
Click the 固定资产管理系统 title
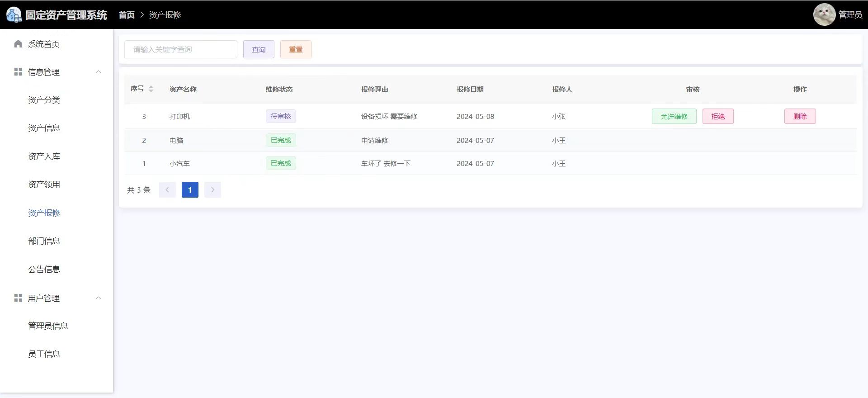tap(66, 15)
